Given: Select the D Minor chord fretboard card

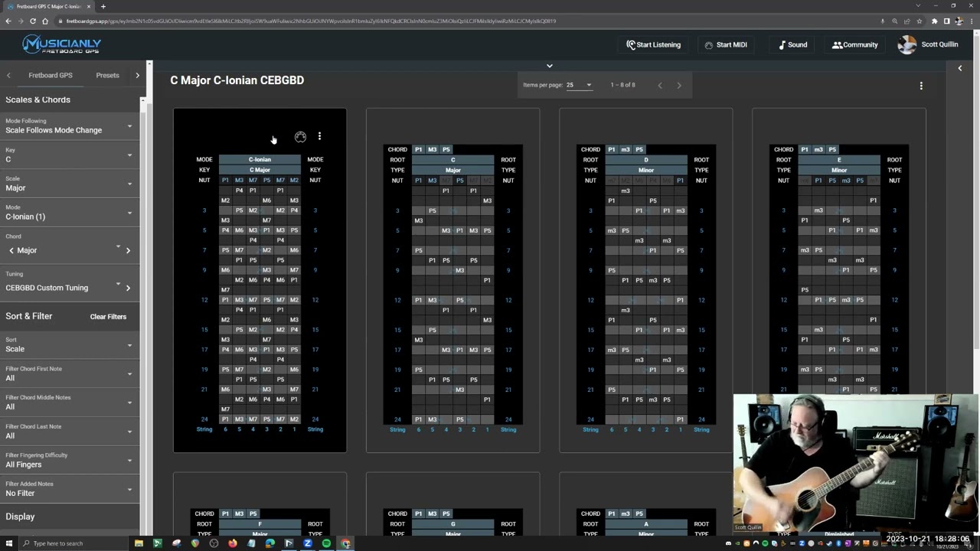Looking at the screenshot, I should (645, 280).
